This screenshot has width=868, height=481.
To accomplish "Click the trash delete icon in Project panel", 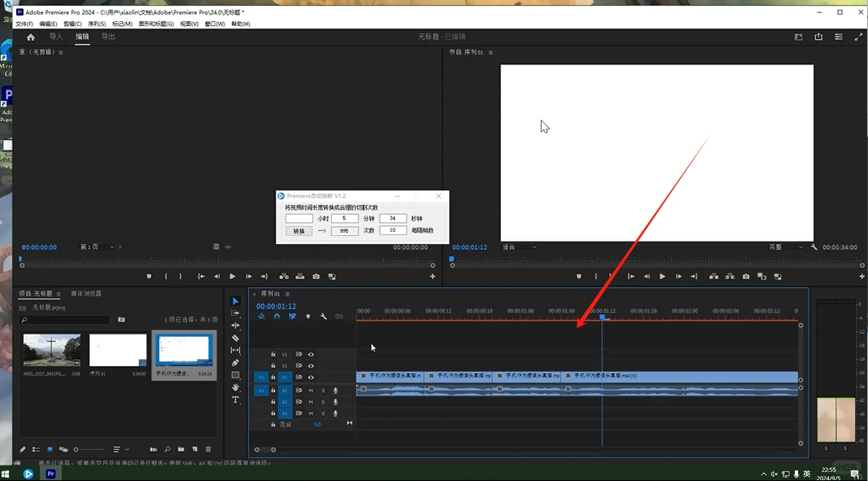I will coord(208,449).
